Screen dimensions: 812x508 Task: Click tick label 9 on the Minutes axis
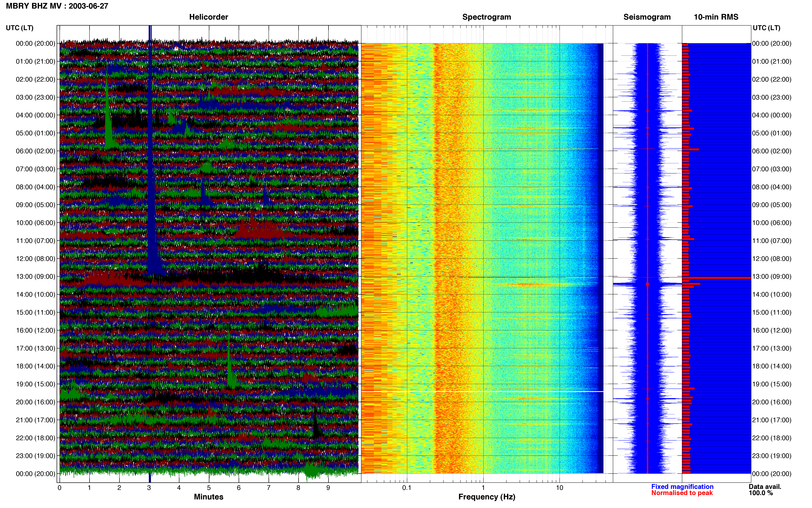[x=328, y=488]
